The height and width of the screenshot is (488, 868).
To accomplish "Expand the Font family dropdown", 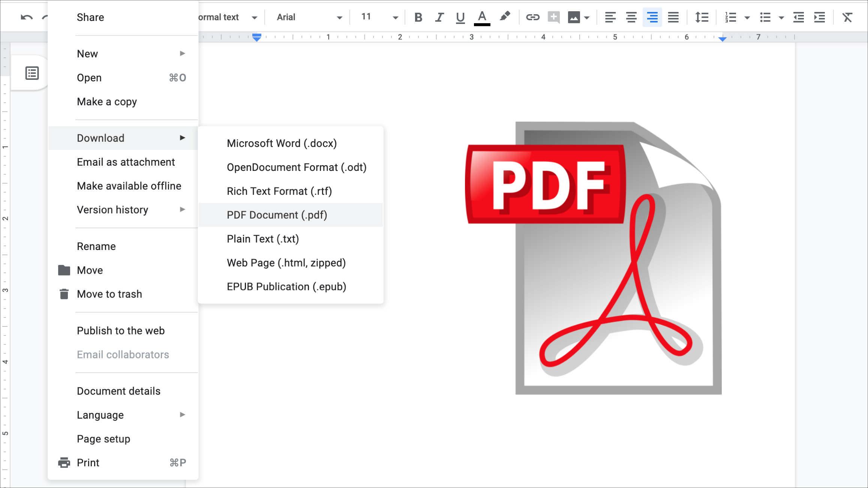I will coord(340,17).
